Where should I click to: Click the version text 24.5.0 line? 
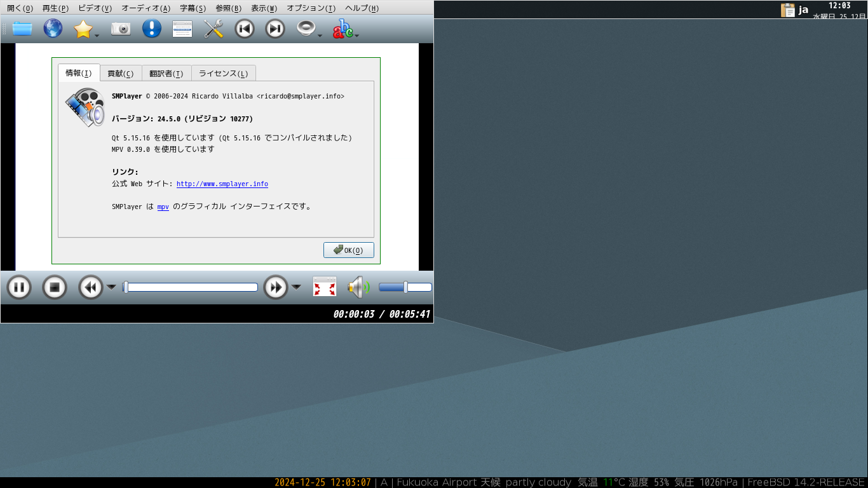coord(183,119)
